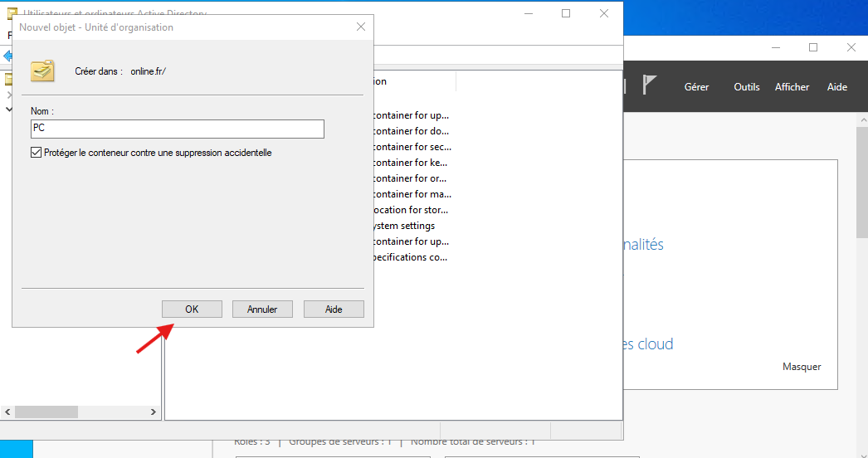Screen dimensions: 868x458
Task: Click the 'container for ma...' description row
Action: [412, 194]
